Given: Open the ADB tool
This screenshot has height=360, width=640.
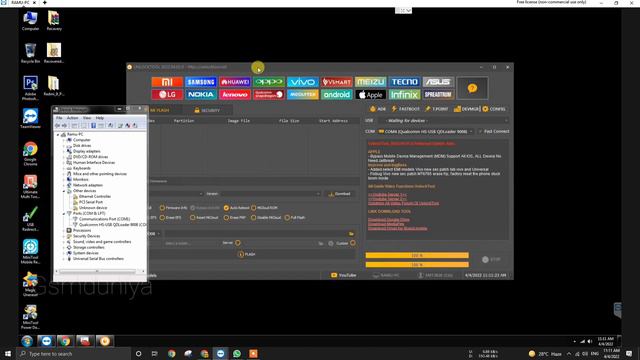Looking at the screenshot, I should point(378,109).
